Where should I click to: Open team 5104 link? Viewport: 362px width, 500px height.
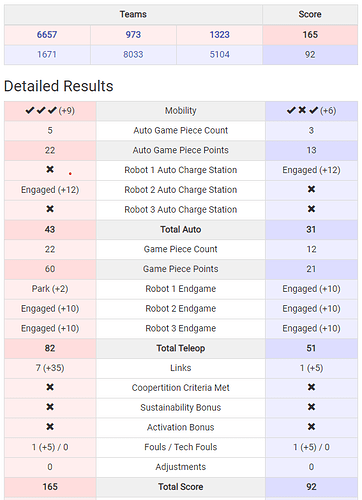(x=219, y=54)
